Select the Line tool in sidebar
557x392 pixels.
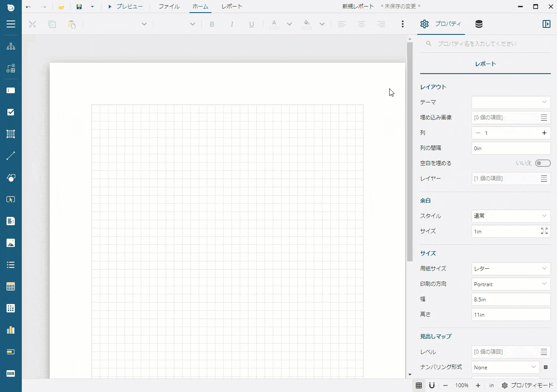pyautogui.click(x=11, y=156)
